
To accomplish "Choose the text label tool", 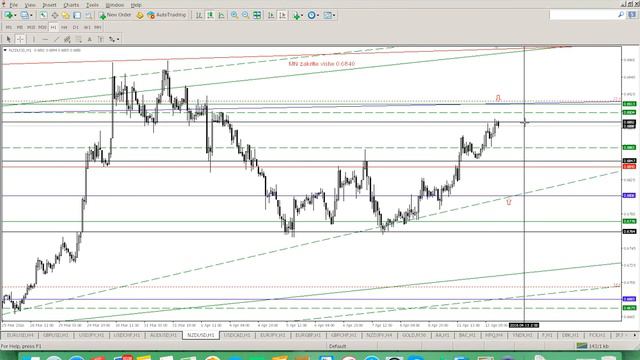I will tap(89, 39).
